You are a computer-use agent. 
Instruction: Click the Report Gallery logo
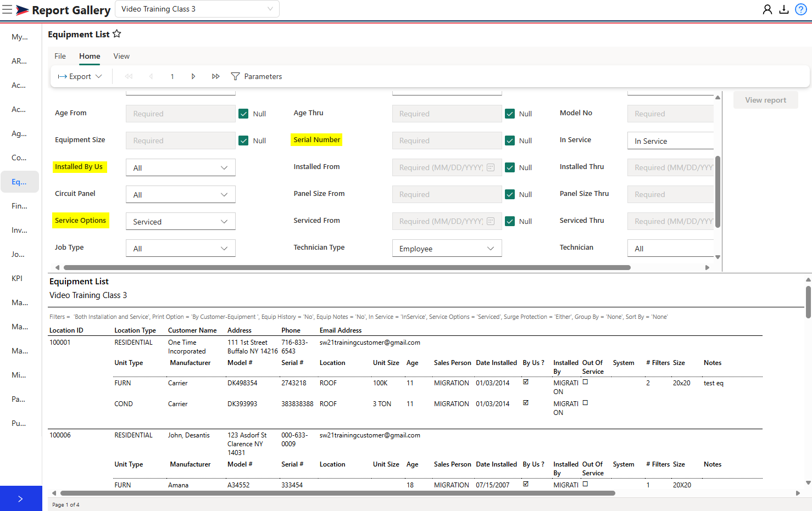[x=63, y=10]
